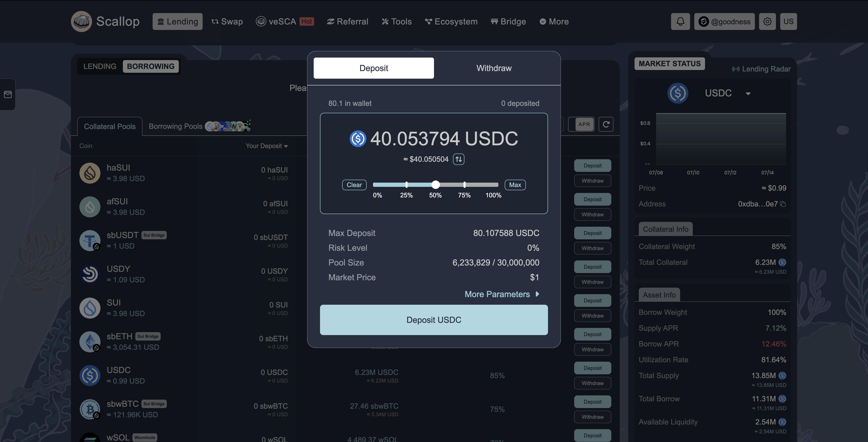Open Referral page
Screen dimensions: 868x442
[347, 22]
